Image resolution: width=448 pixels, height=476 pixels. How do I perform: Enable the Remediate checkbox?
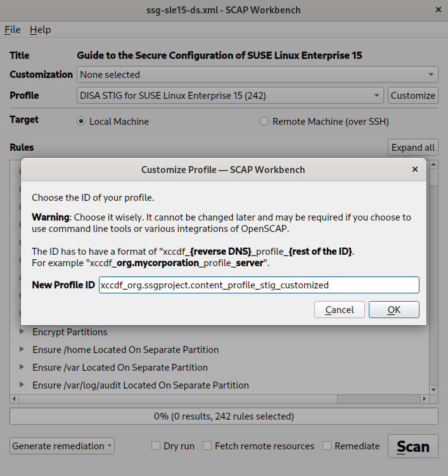pos(327,446)
